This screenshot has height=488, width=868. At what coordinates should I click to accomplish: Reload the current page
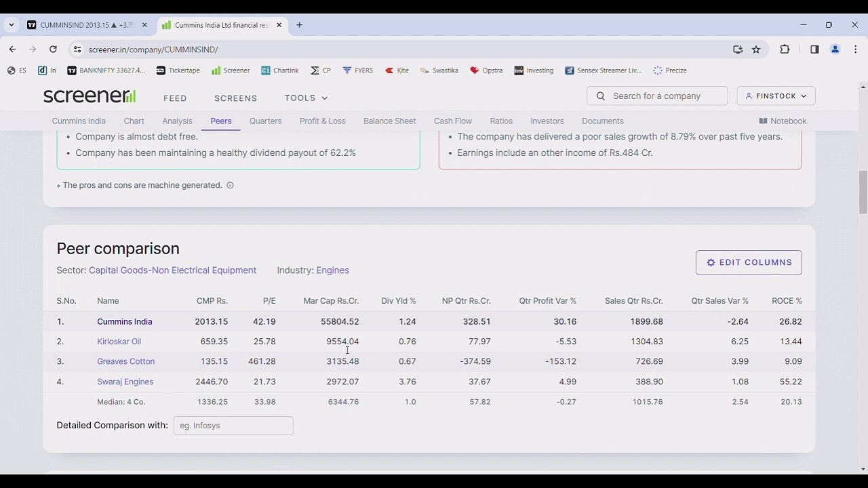(x=53, y=49)
